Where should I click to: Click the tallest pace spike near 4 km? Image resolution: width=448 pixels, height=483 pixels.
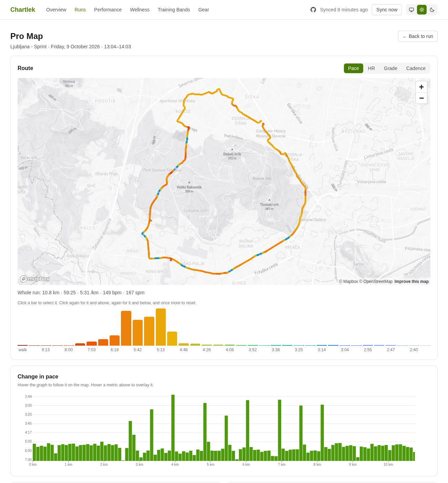[x=173, y=428]
